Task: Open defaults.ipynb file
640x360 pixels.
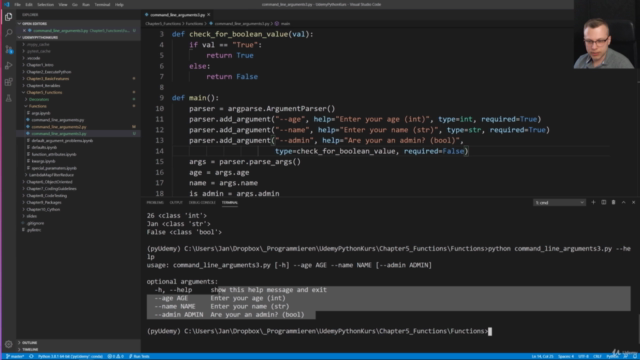Action: click(x=44, y=147)
